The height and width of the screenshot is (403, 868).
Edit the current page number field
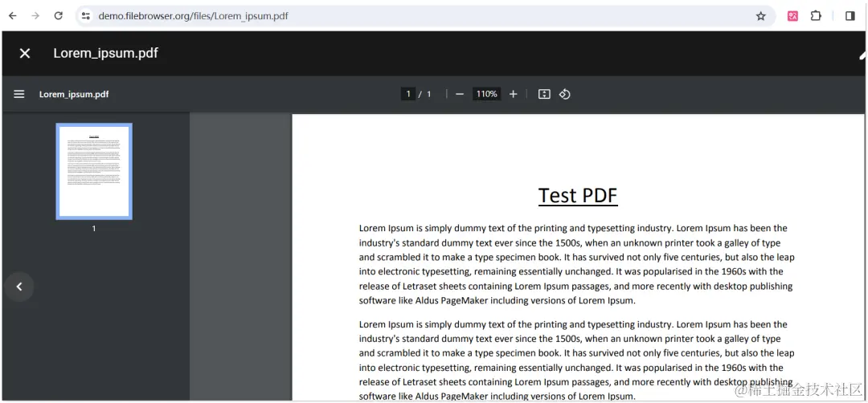click(x=408, y=94)
